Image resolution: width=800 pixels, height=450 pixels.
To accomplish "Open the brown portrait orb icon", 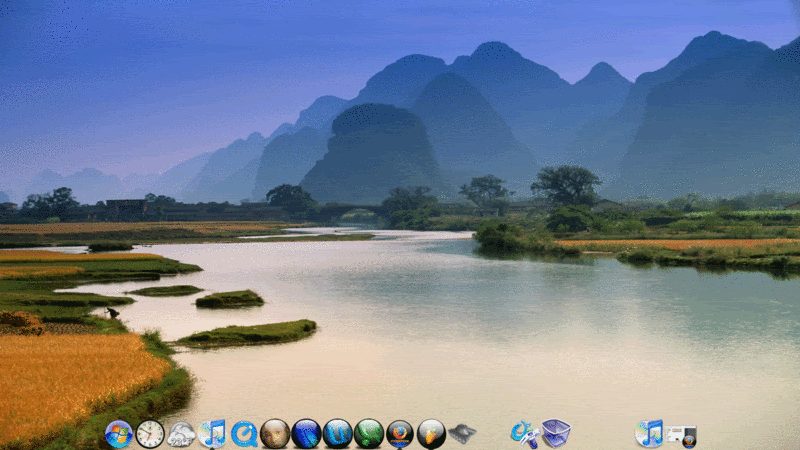I will click(275, 434).
